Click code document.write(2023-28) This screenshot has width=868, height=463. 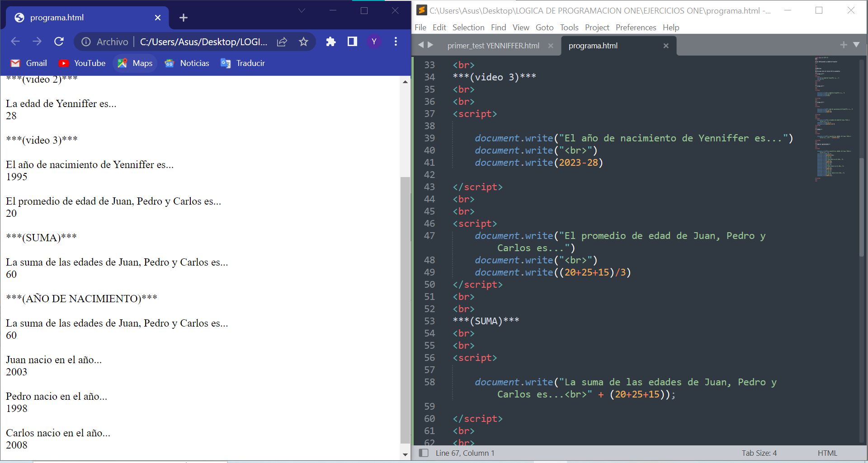tap(539, 163)
